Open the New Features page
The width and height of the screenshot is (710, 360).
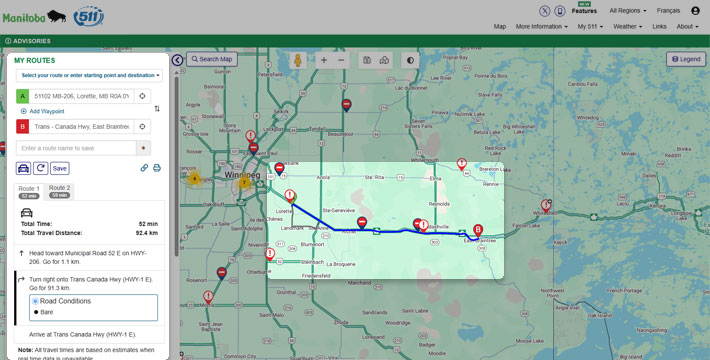click(x=584, y=9)
